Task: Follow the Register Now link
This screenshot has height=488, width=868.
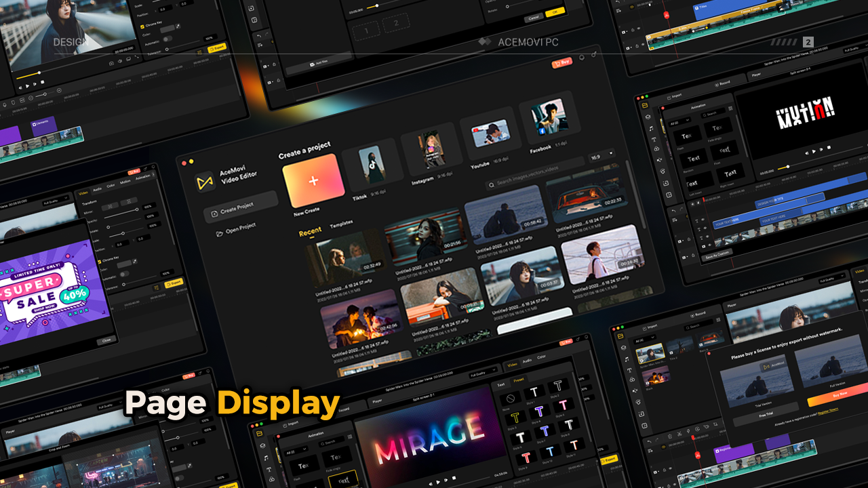Action: click(828, 411)
